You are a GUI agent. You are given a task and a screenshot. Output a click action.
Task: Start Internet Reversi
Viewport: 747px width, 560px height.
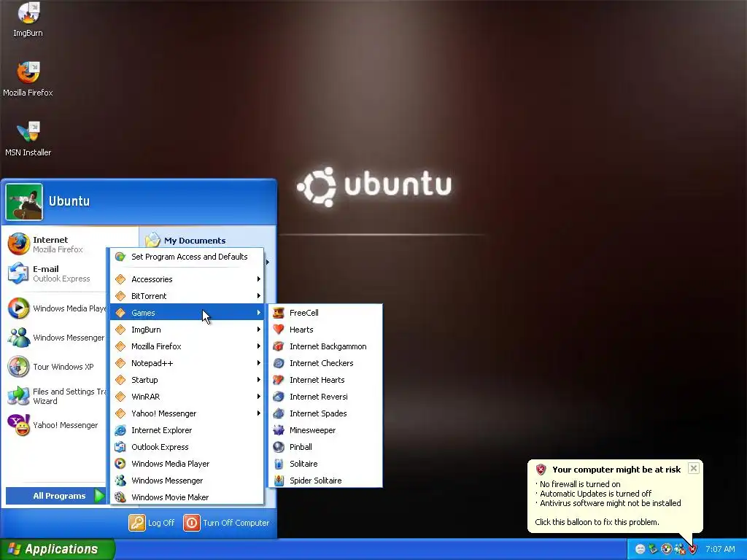325,397
